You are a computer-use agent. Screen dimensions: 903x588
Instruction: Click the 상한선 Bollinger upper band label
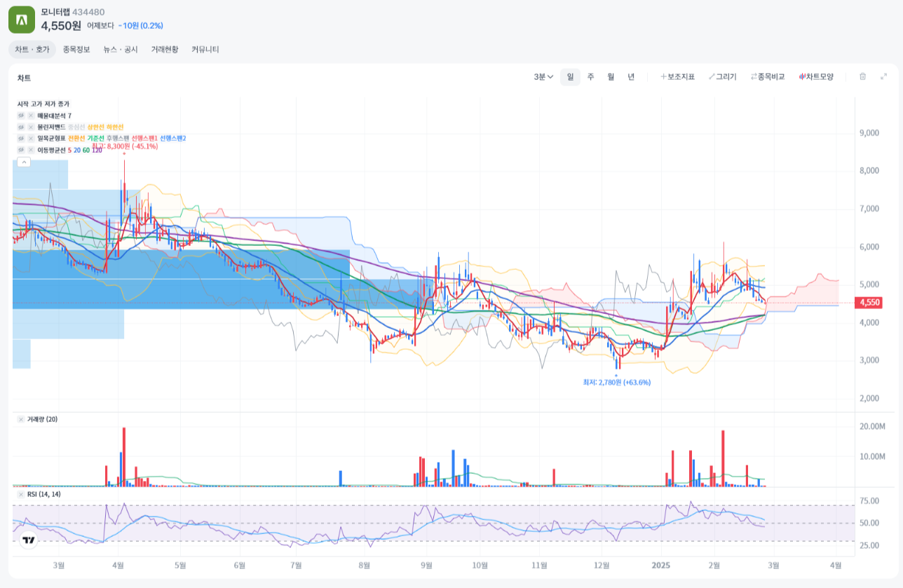pyautogui.click(x=95, y=127)
